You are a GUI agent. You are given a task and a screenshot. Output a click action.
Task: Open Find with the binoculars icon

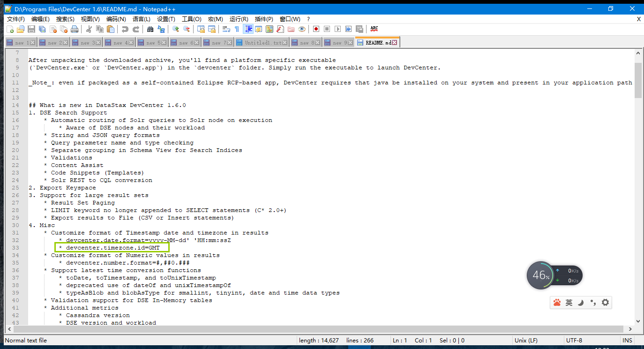[150, 29]
